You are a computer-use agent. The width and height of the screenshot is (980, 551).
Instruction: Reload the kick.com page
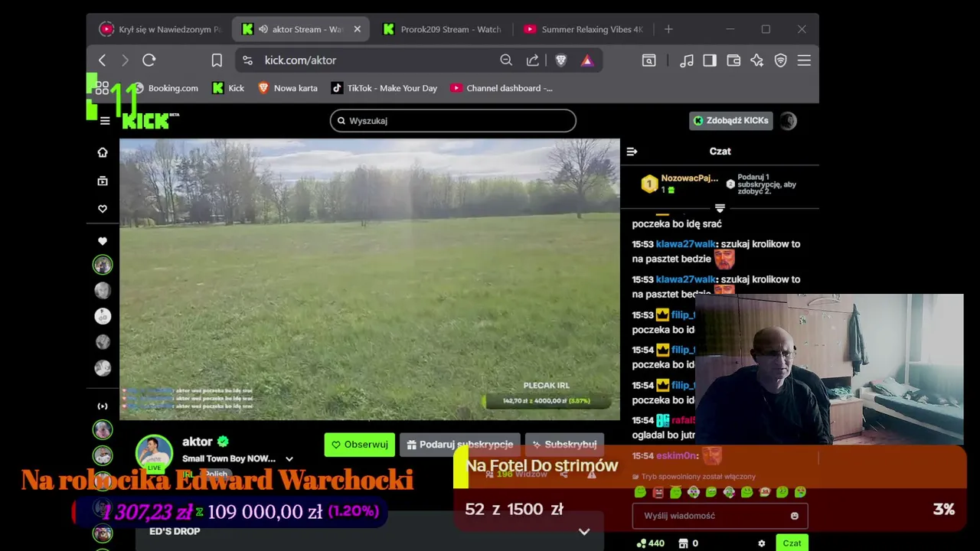pos(149,60)
